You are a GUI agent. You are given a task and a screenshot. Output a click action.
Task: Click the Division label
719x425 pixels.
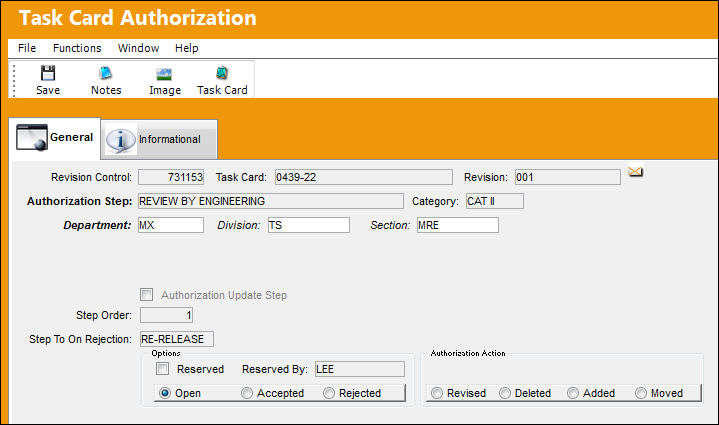[x=238, y=225]
